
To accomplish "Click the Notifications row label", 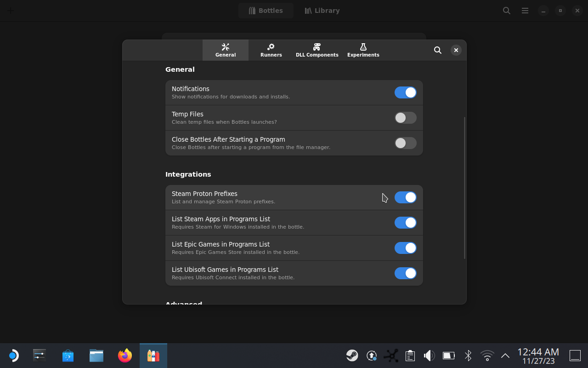I will click(191, 89).
